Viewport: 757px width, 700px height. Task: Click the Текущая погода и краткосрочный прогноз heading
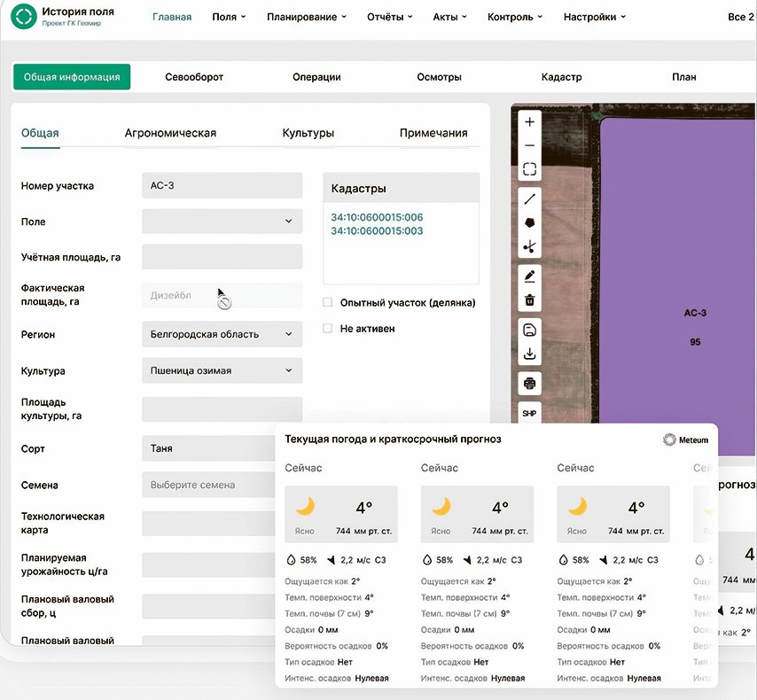click(393, 439)
